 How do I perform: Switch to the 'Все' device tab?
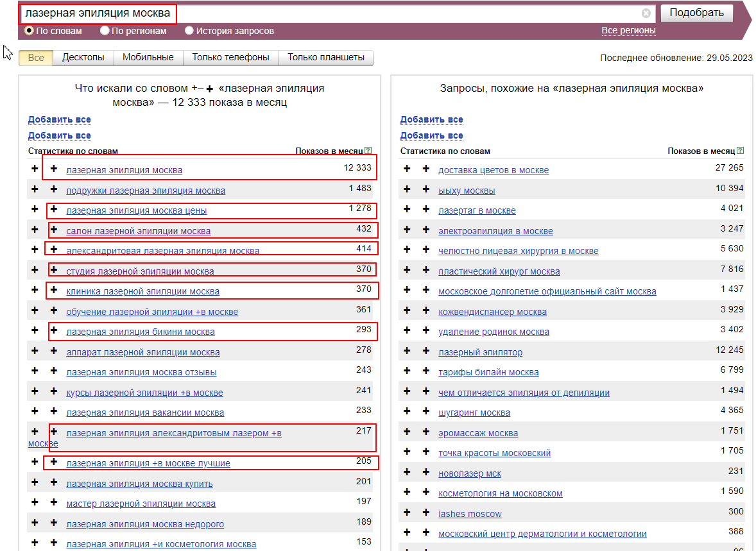click(x=36, y=58)
